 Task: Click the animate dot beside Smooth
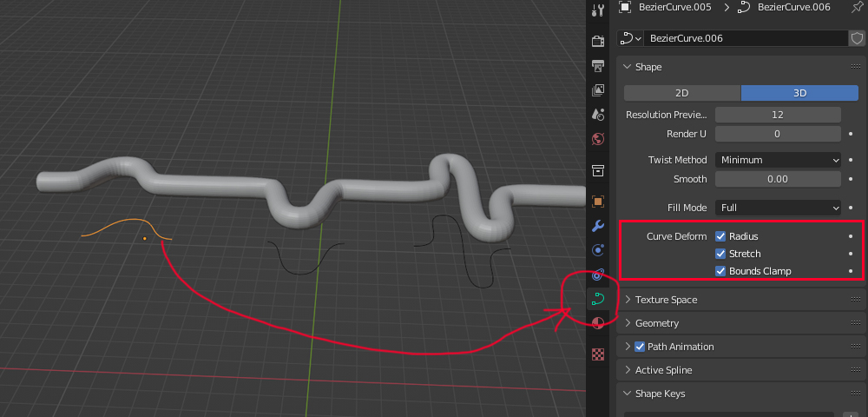tap(851, 179)
